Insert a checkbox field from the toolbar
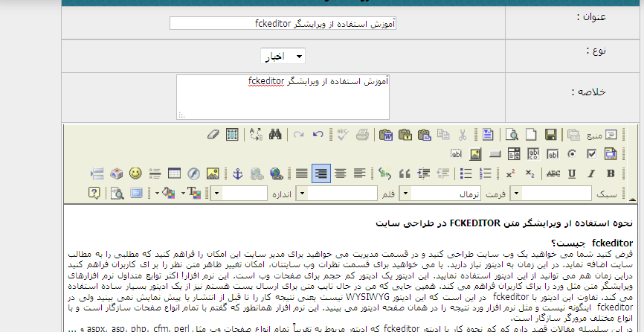Screen dimensions: 644x332 click(591, 154)
